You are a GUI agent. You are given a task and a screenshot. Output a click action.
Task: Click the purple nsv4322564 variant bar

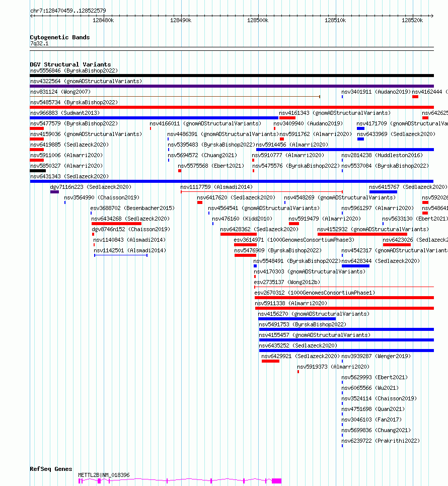tap(232, 86)
